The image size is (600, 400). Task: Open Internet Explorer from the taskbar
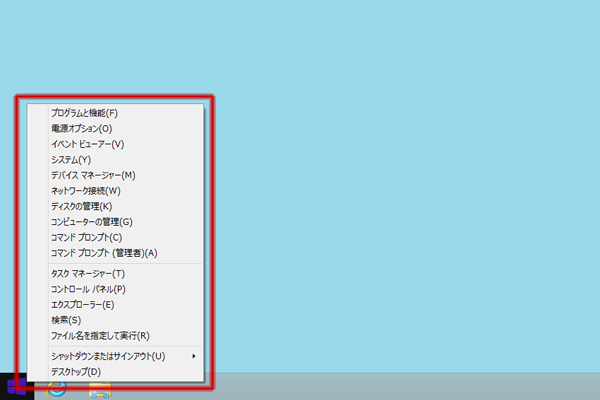[57, 390]
